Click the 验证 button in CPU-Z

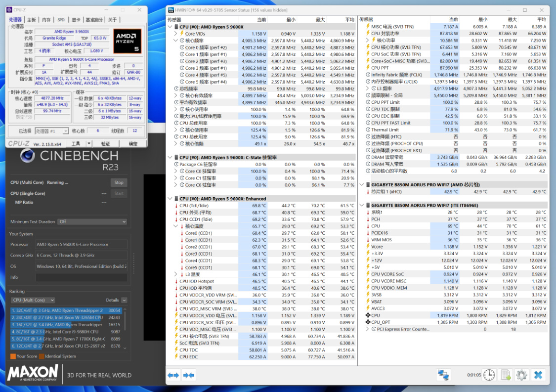(x=105, y=143)
